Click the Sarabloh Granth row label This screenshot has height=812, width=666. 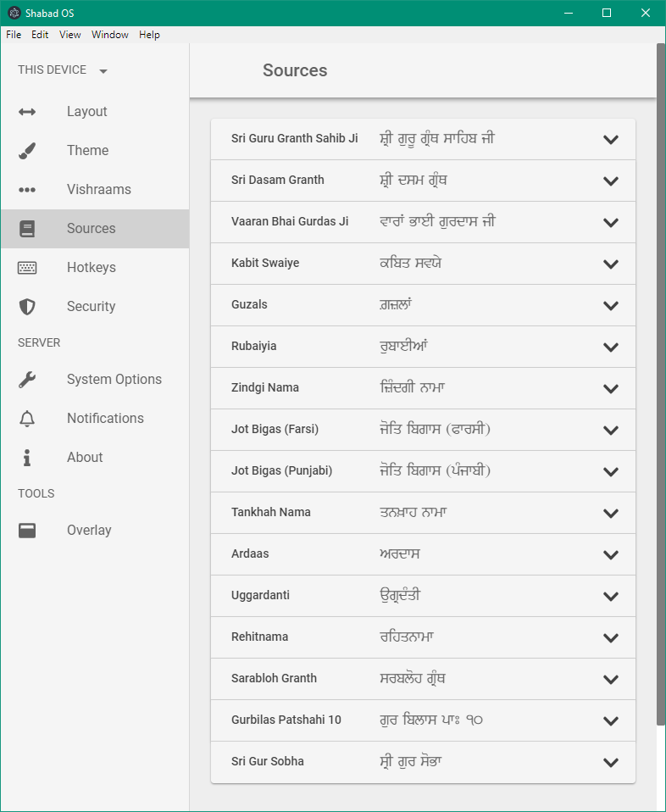click(x=274, y=678)
